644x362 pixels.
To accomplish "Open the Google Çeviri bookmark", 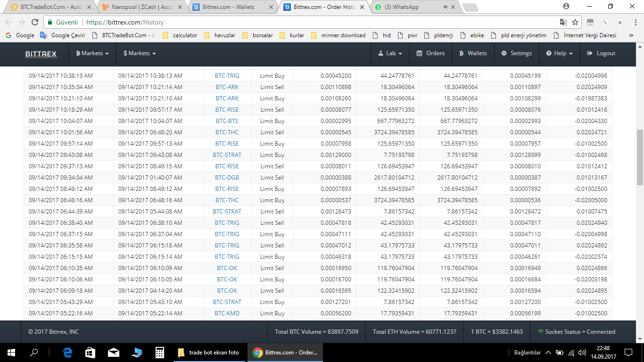I will click(x=63, y=35).
